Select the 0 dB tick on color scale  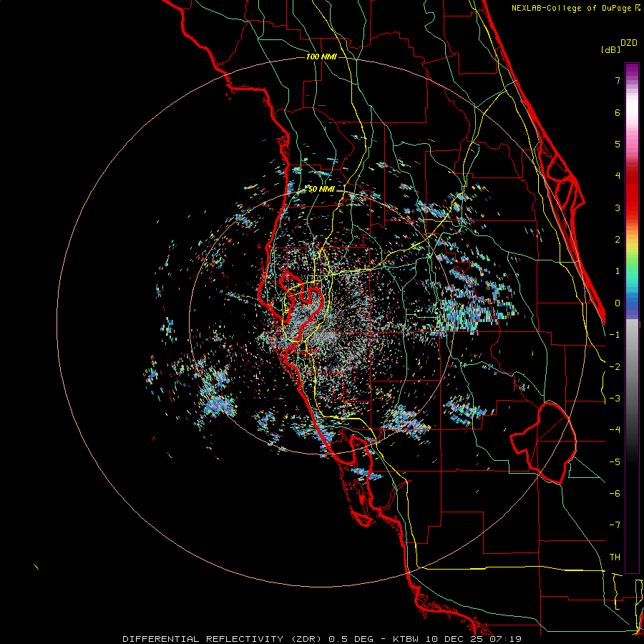(x=618, y=303)
